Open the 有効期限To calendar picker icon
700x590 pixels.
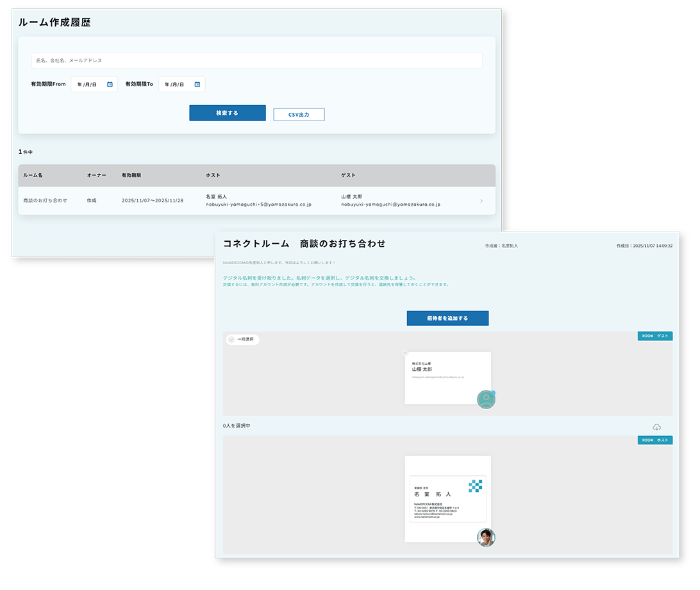tap(197, 84)
